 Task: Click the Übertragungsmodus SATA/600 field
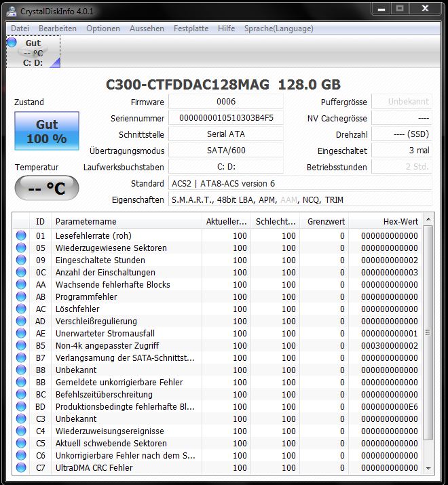click(x=226, y=151)
